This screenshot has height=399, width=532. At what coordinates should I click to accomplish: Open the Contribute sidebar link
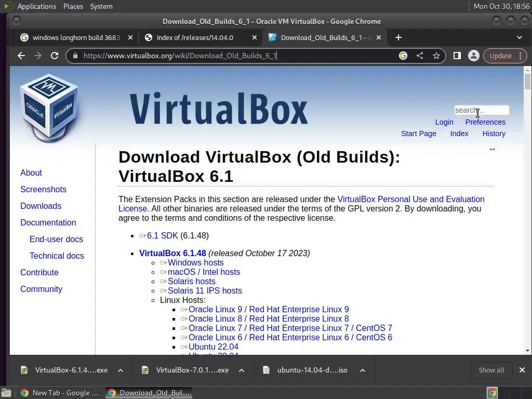click(x=39, y=272)
